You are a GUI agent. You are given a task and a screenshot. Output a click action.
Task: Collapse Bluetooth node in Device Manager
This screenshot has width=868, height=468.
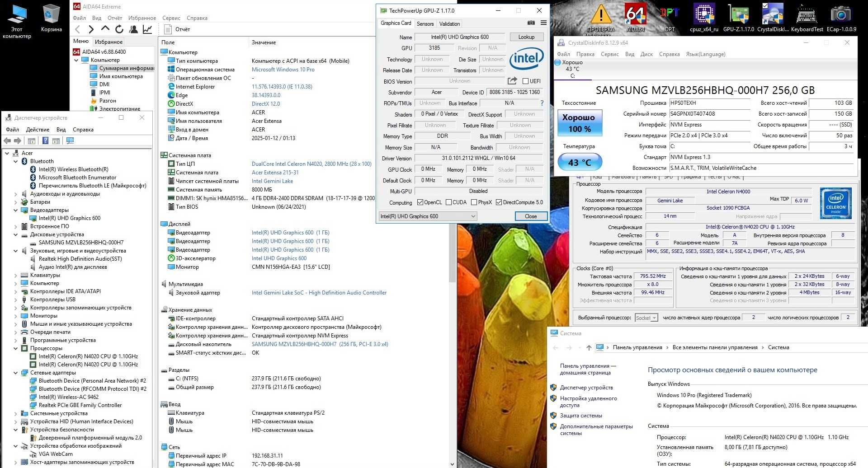pyautogui.click(x=16, y=161)
